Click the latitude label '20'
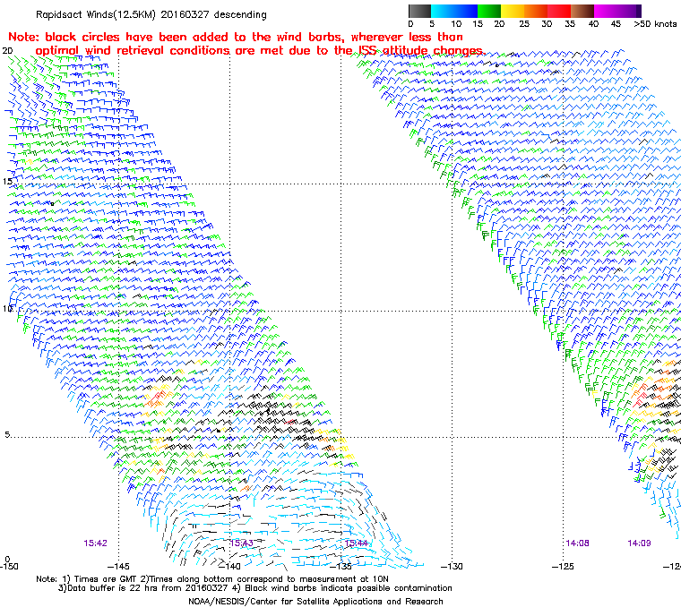The image size is (681, 616). click(7, 51)
